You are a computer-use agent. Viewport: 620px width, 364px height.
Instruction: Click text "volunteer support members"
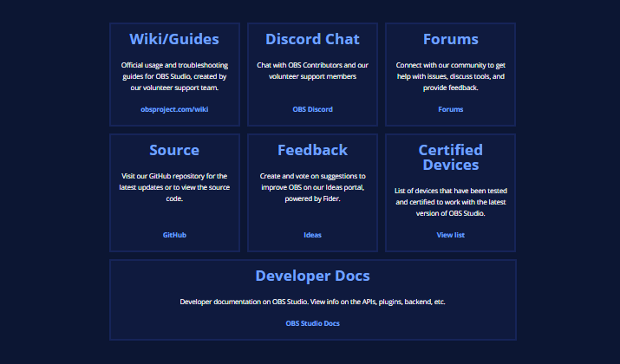point(312,76)
